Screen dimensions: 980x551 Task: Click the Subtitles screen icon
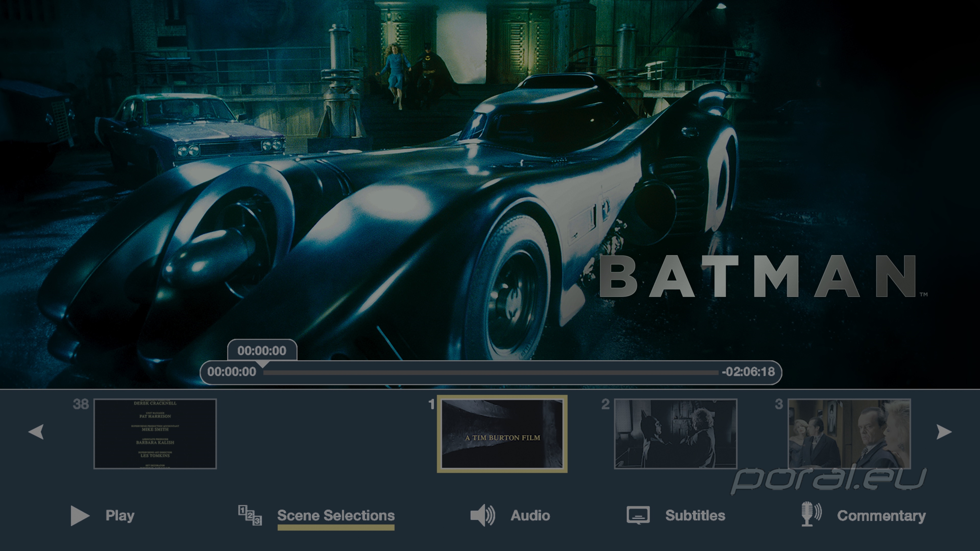[638, 515]
